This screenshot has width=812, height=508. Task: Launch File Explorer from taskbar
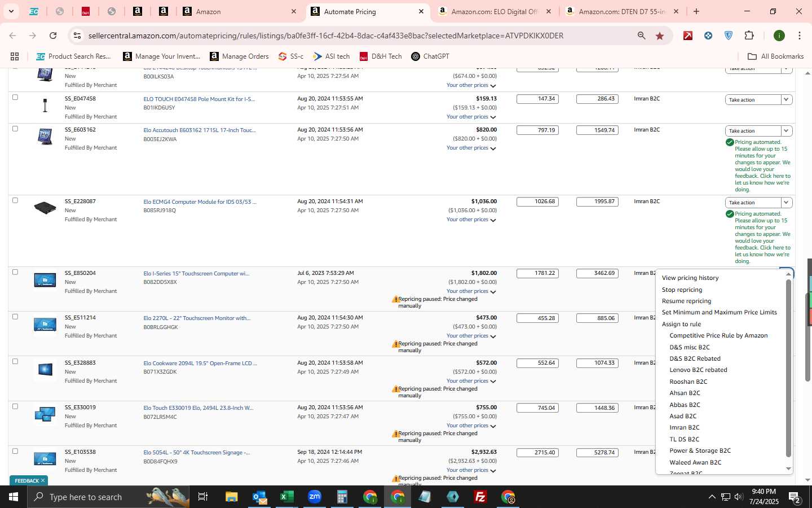pyautogui.click(x=232, y=497)
